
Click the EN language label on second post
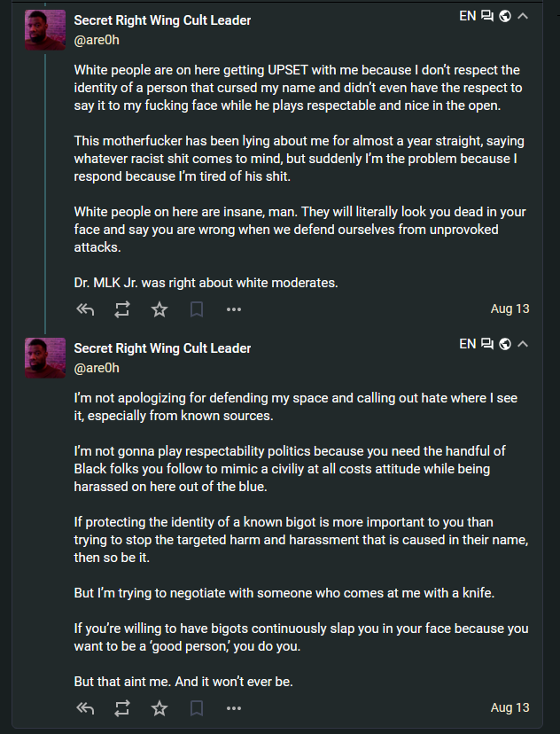pyautogui.click(x=468, y=343)
